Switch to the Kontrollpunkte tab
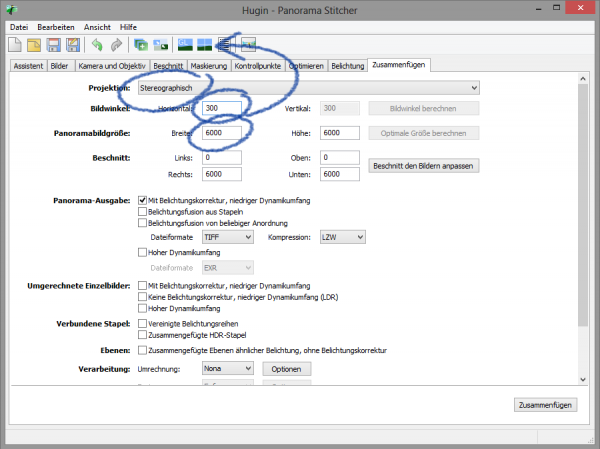600x449 pixels. pos(258,66)
